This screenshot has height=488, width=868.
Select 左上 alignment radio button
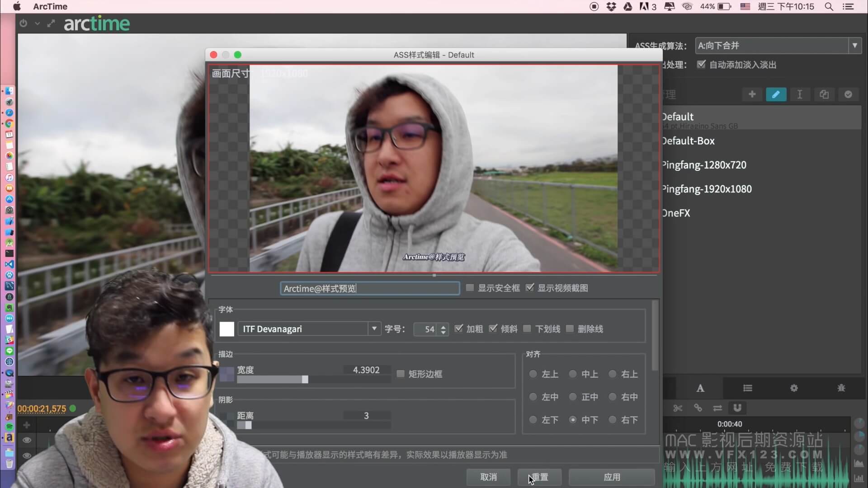click(533, 374)
